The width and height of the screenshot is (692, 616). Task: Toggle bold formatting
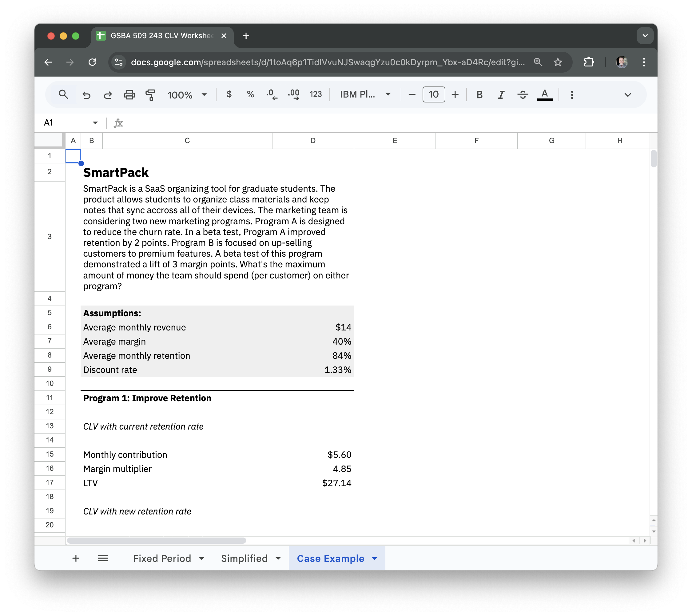(x=479, y=95)
